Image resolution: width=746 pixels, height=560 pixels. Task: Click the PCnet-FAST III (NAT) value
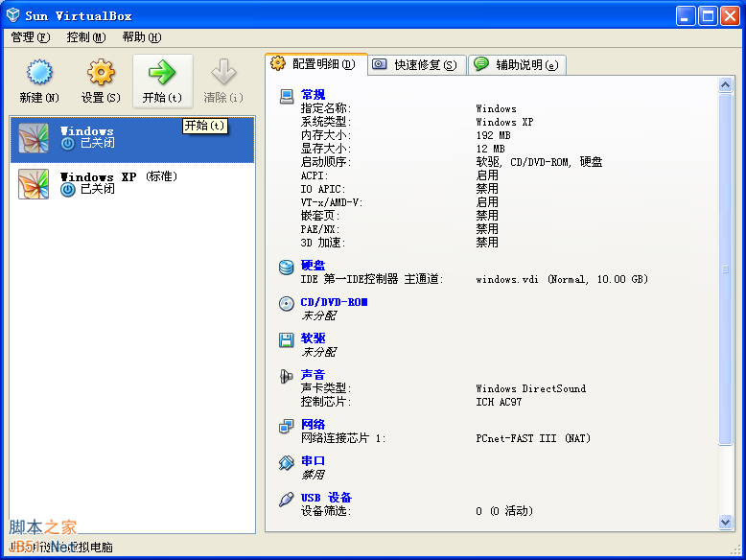tap(533, 438)
